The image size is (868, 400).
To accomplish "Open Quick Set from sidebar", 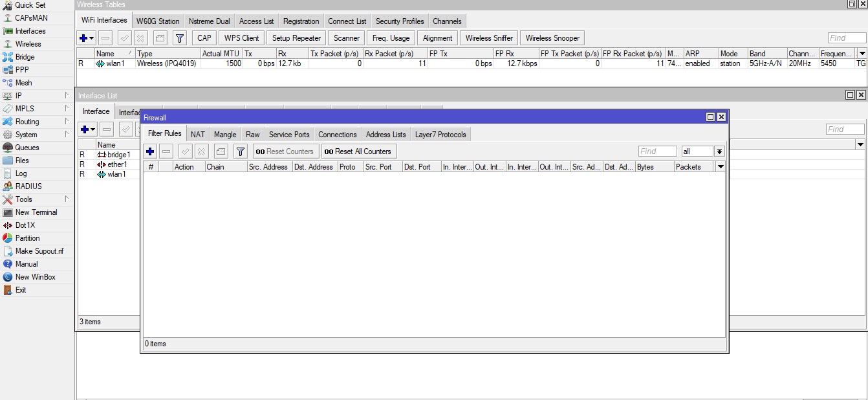I will (30, 5).
